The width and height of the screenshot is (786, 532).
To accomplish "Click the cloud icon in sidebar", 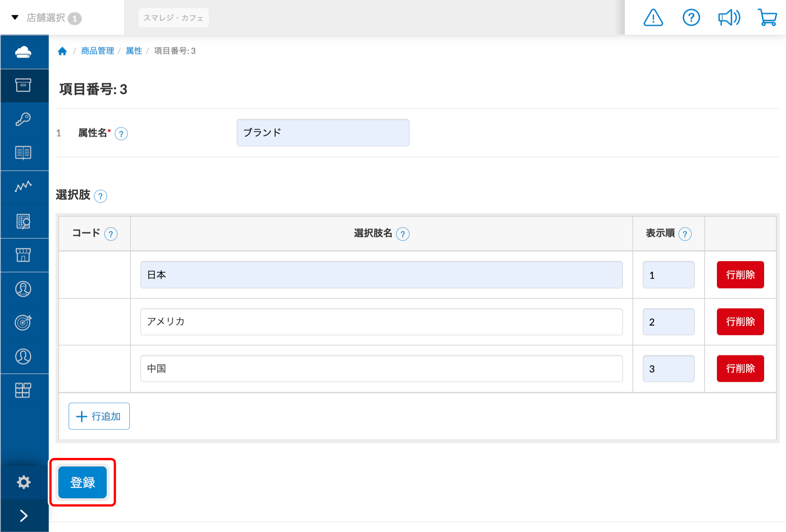I will pyautogui.click(x=23, y=52).
